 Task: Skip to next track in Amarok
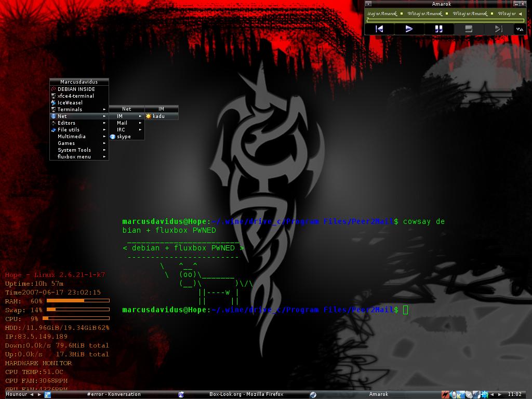click(x=498, y=29)
